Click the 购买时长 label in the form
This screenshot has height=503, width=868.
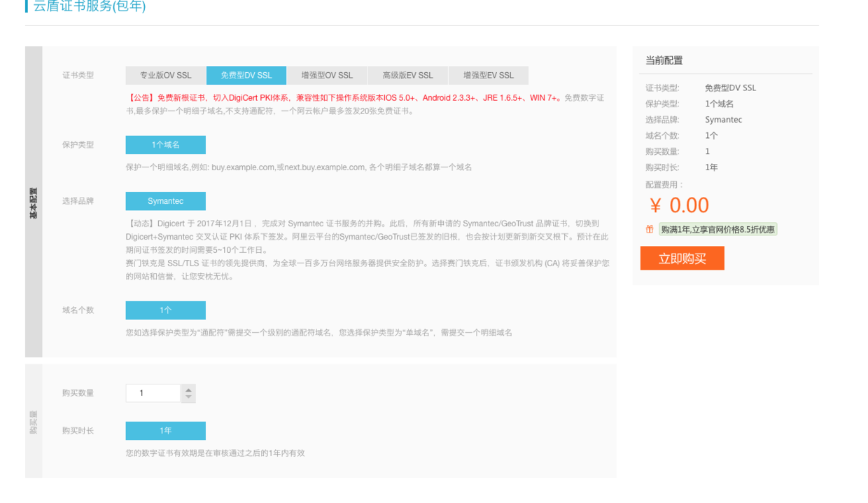(78, 431)
